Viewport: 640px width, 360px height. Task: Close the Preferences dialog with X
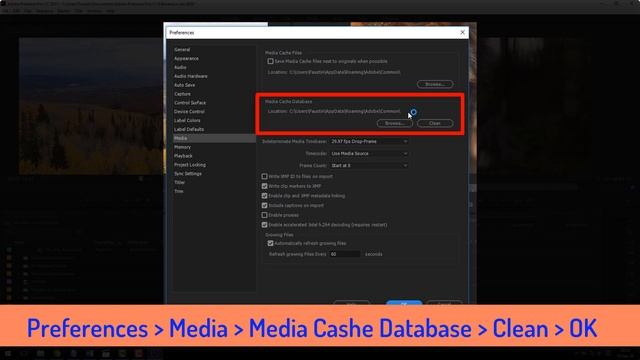pos(462,32)
